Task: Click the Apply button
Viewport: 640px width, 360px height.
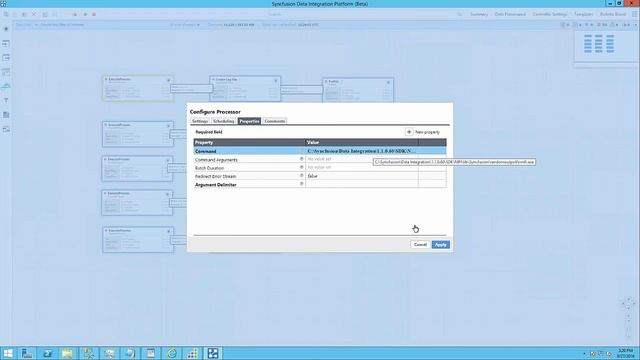Action: coord(440,244)
